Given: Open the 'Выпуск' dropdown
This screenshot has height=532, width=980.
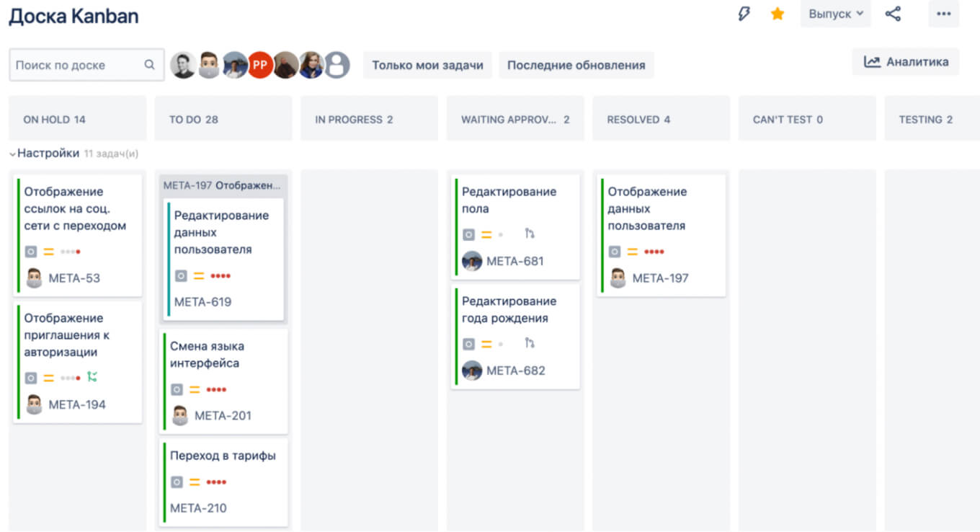Looking at the screenshot, I should [x=835, y=13].
